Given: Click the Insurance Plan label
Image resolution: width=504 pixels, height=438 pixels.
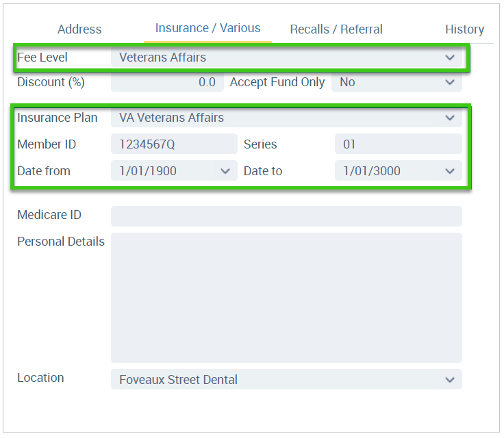Looking at the screenshot, I should [58, 118].
